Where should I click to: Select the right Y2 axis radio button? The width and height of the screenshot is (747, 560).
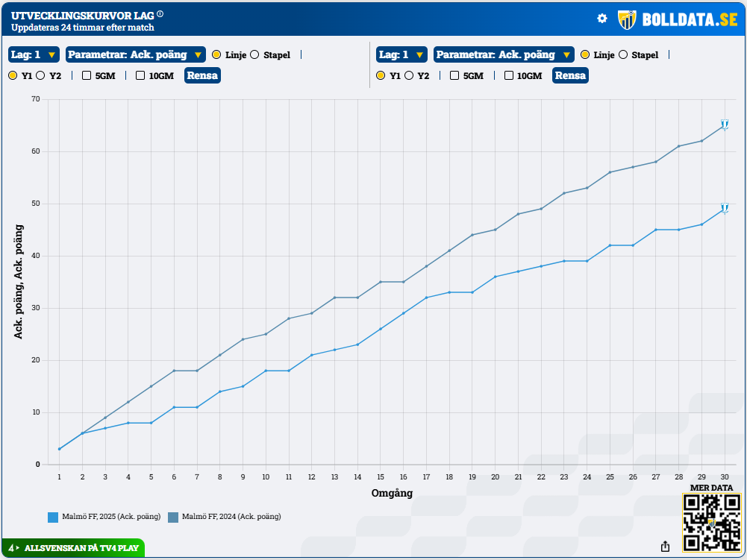(409, 75)
